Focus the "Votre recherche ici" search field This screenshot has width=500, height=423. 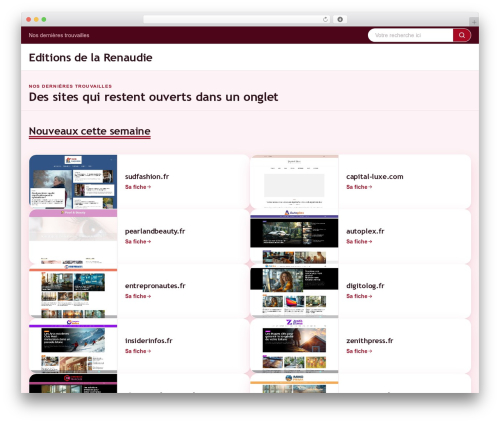410,35
